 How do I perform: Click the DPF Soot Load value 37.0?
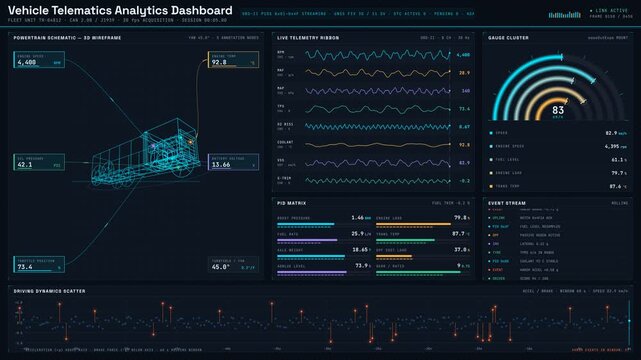[459, 250]
